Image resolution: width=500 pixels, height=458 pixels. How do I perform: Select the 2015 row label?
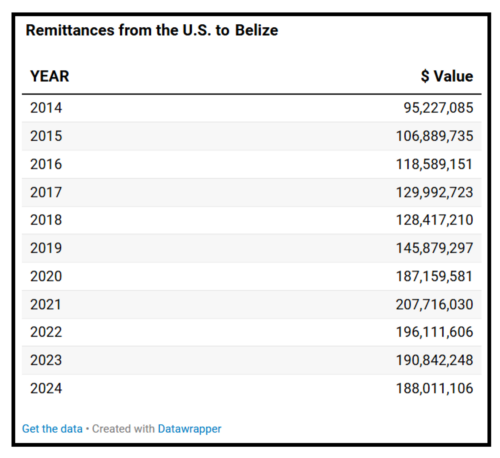[x=46, y=136]
